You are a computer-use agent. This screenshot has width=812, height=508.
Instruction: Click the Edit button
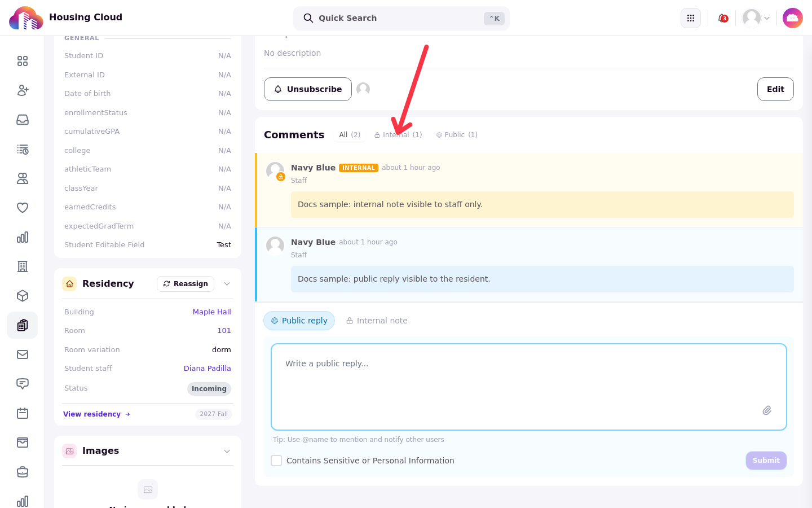point(775,89)
